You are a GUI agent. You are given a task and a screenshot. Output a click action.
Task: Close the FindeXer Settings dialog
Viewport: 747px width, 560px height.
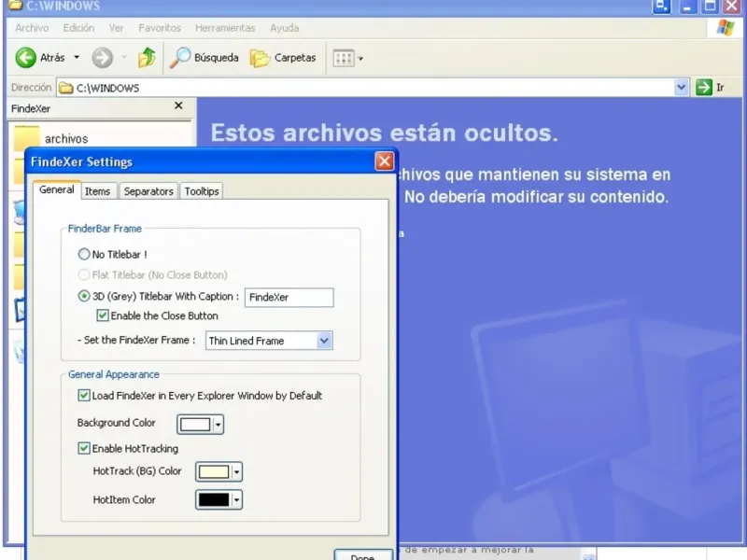tap(384, 161)
